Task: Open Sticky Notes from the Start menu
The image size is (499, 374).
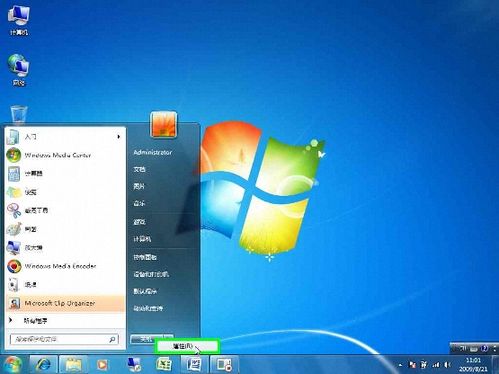Action: (65, 192)
